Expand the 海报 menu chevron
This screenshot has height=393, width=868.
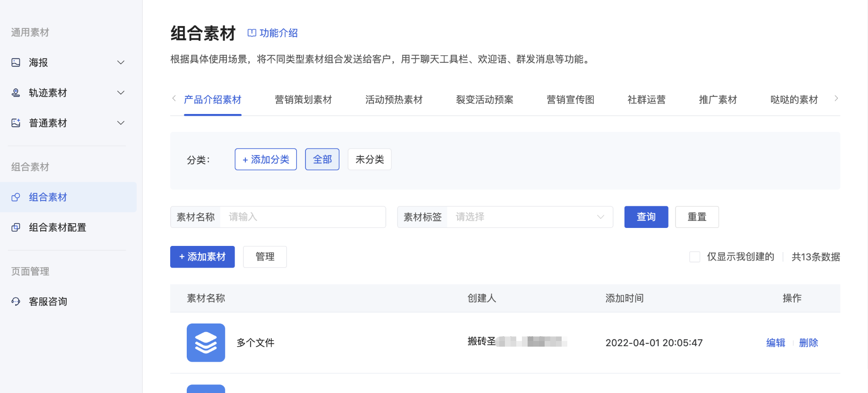click(121, 62)
